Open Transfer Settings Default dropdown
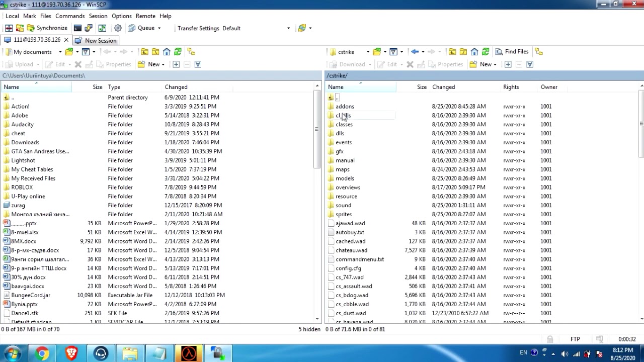This screenshot has width=644, height=362. pyautogui.click(x=288, y=28)
